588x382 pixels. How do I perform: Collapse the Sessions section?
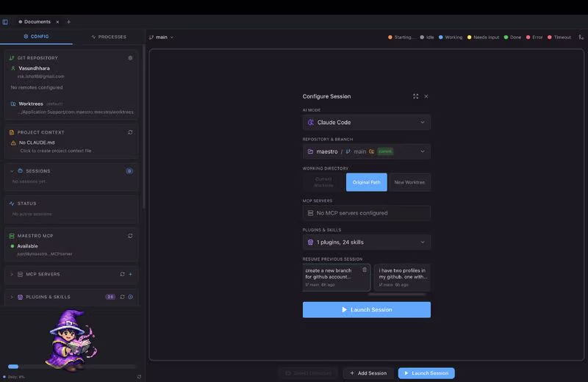click(x=12, y=171)
